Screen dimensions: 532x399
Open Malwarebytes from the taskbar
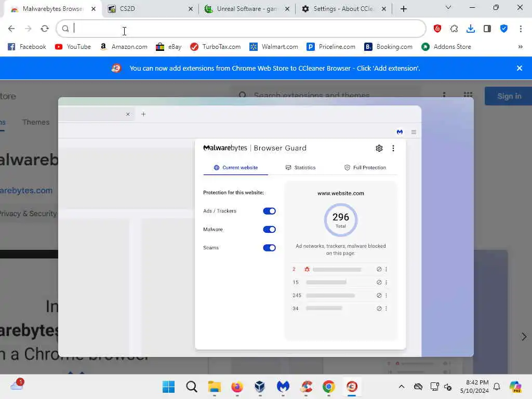pyautogui.click(x=283, y=387)
